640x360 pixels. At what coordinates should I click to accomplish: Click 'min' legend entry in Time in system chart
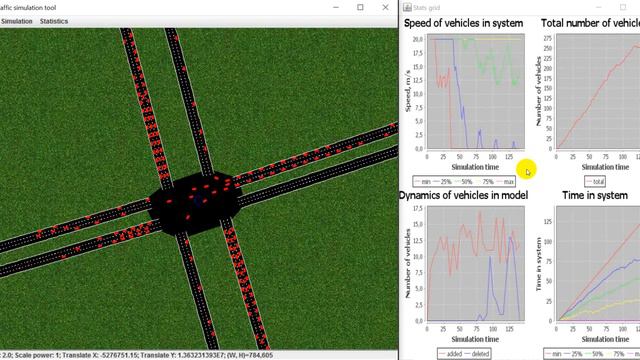[x=553, y=354]
